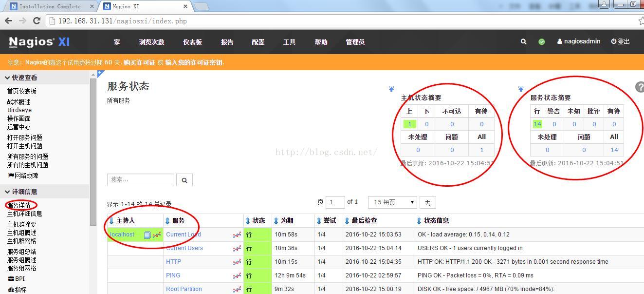Screen dimensions: 644x294
Task: Open the Current Load service link
Action: pyautogui.click(x=184, y=235)
